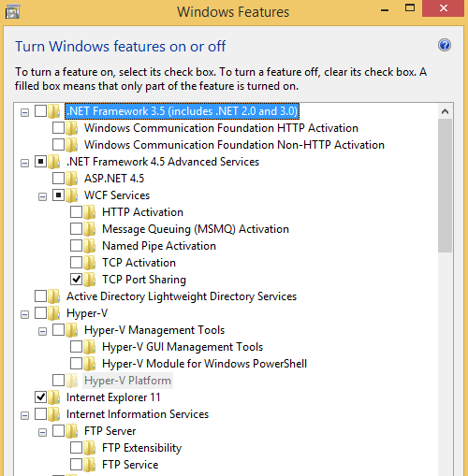468x476 pixels.
Task: Click folder icon beside WCF Services
Action: (x=72, y=195)
